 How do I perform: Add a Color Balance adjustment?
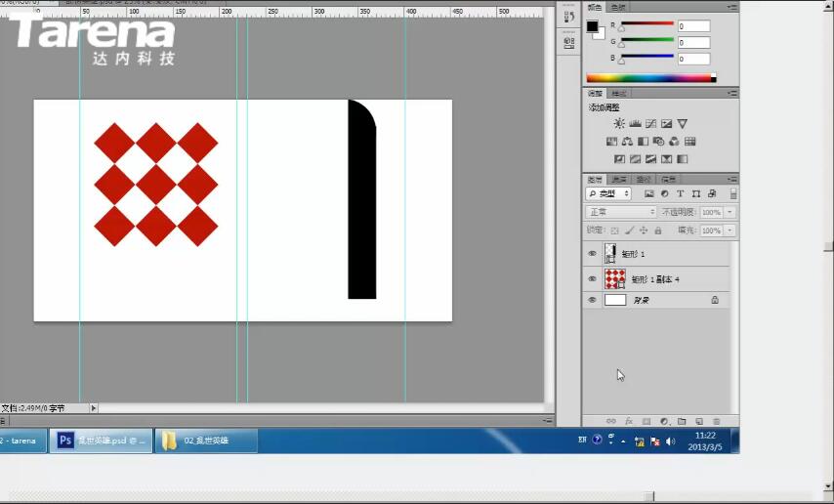coord(627,141)
